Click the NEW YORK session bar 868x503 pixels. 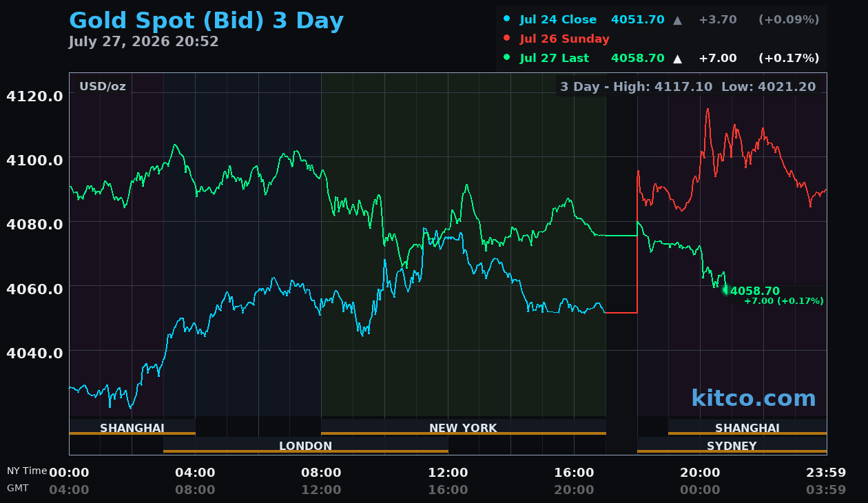click(x=464, y=427)
